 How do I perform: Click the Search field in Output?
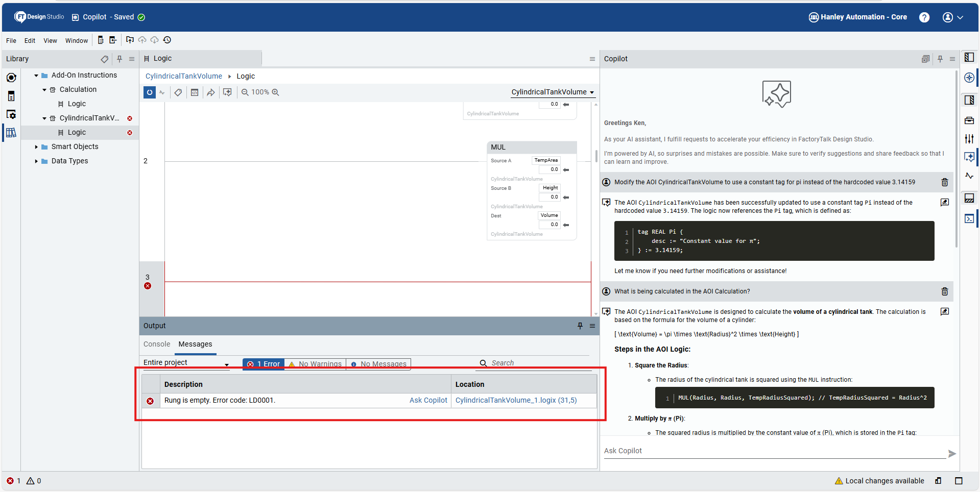[x=534, y=363]
